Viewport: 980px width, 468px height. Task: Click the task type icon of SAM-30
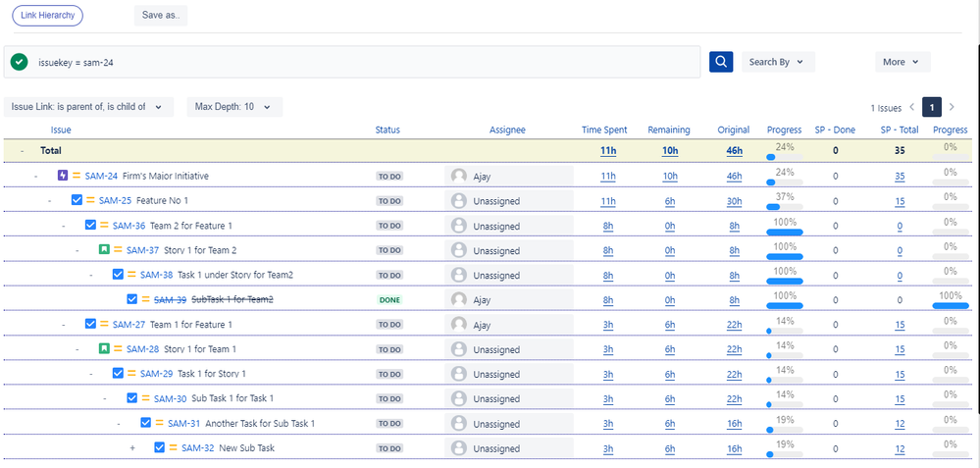coord(131,398)
